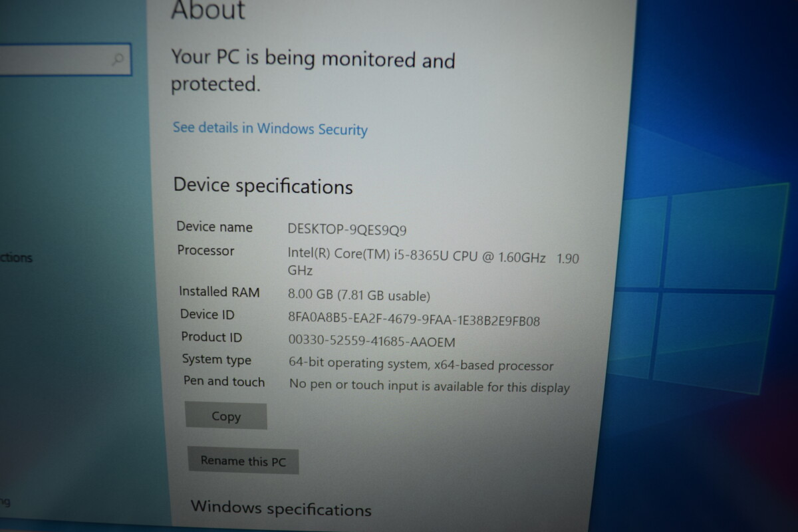The image size is (798, 532).
Task: Click the device name value DESKTOP-9QES9Q9
Action: [347, 229]
